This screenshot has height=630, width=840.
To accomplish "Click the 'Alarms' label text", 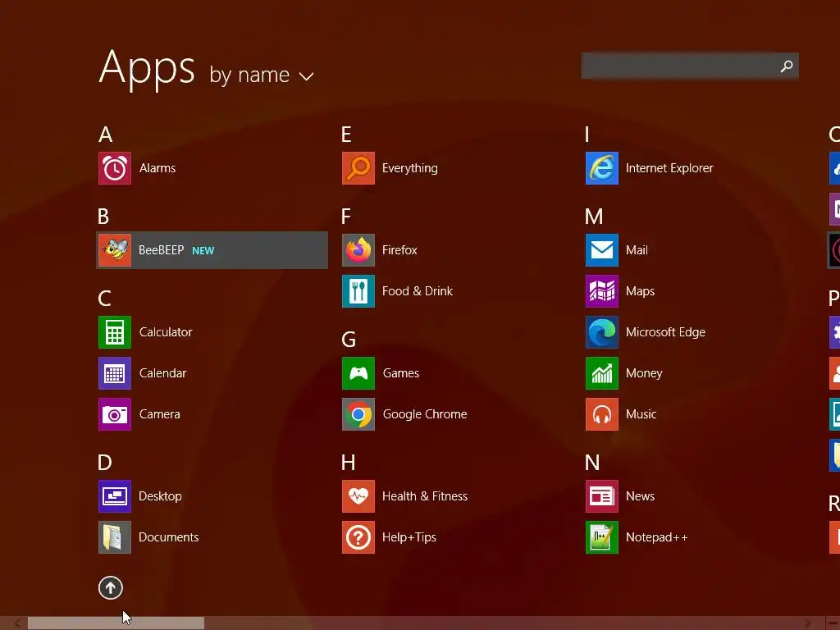I will 157,168.
